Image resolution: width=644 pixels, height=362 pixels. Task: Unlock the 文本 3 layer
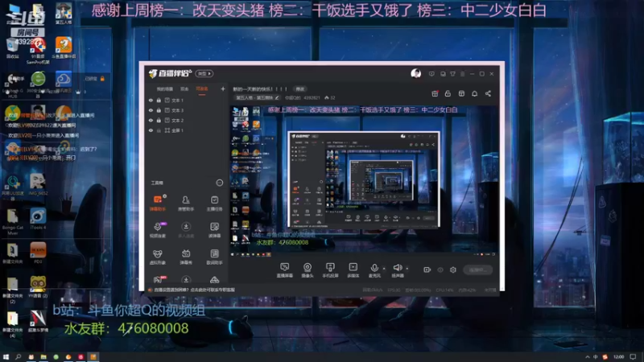[x=159, y=110]
